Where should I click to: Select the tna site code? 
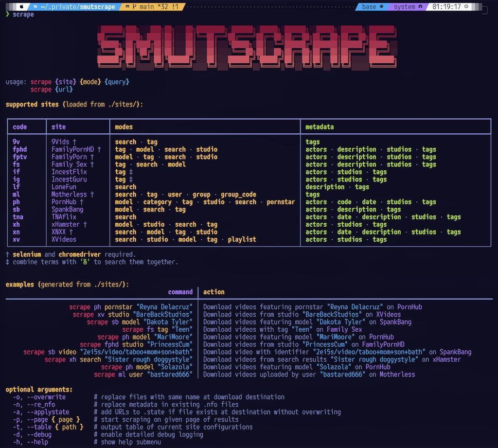pyautogui.click(x=18, y=216)
